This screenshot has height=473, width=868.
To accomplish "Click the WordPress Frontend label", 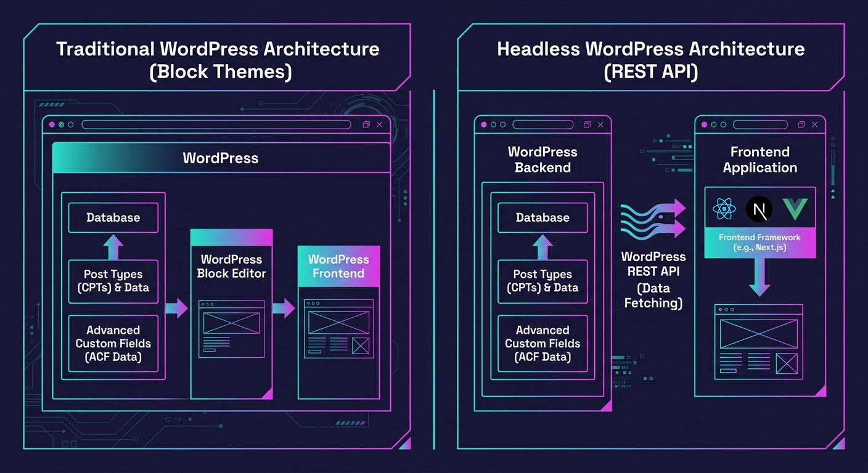I will 338,266.
